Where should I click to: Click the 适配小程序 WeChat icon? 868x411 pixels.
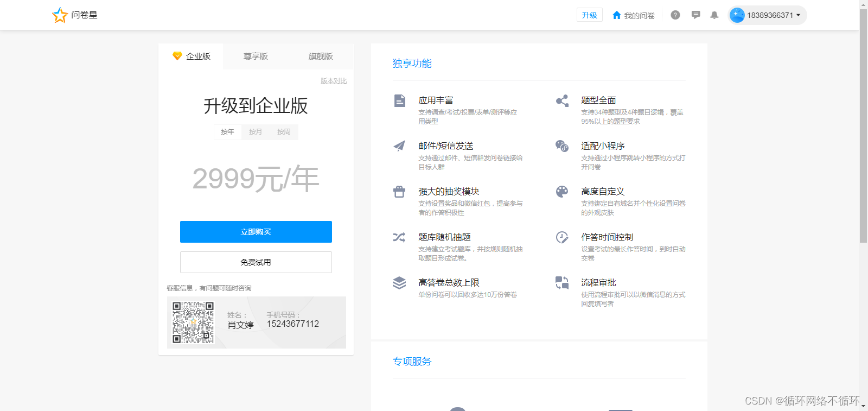(562, 146)
